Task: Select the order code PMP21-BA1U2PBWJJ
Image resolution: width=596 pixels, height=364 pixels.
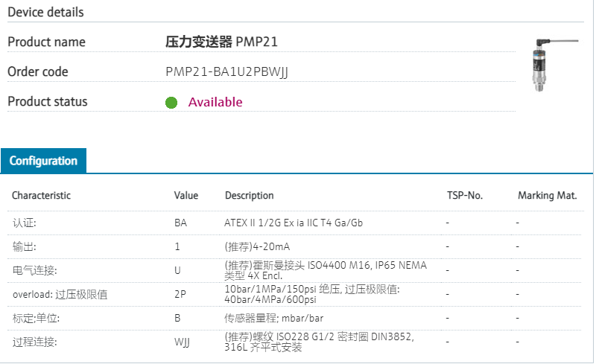Action: pos(226,72)
